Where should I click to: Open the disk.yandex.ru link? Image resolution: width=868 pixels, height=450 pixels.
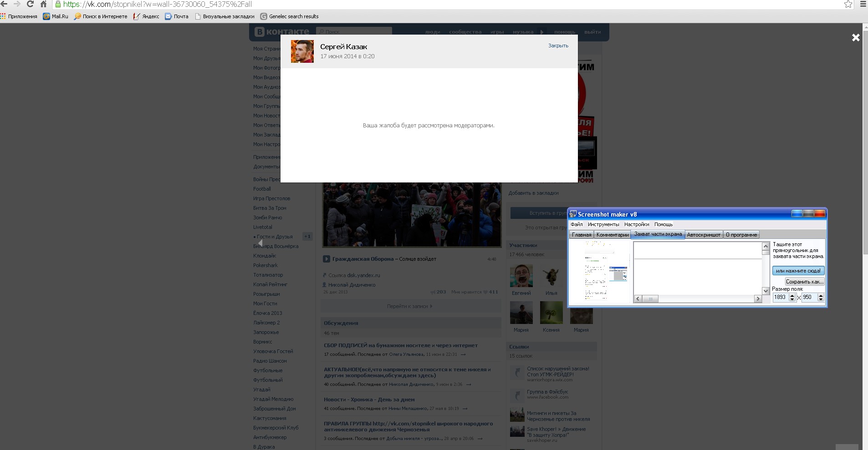coord(363,275)
